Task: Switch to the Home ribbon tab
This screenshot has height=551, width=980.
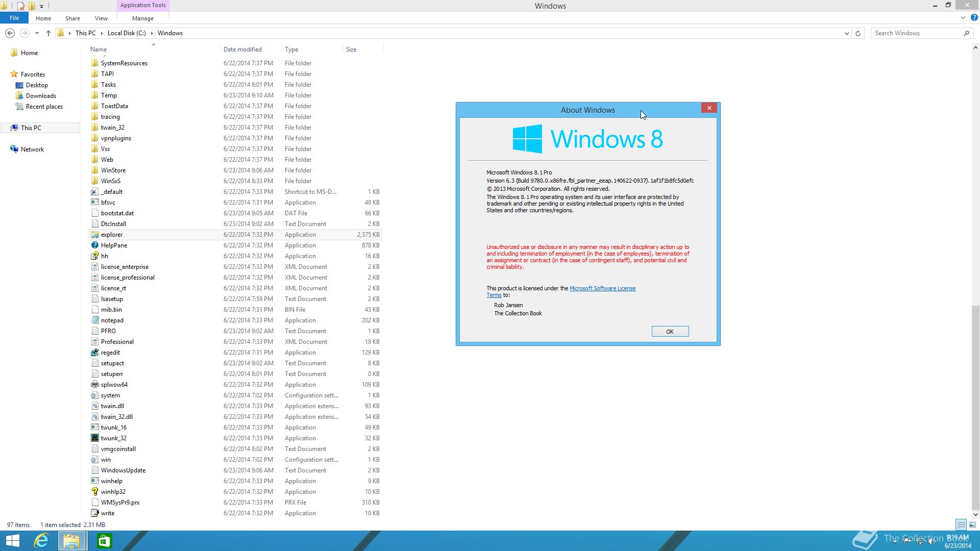Action: (43, 18)
